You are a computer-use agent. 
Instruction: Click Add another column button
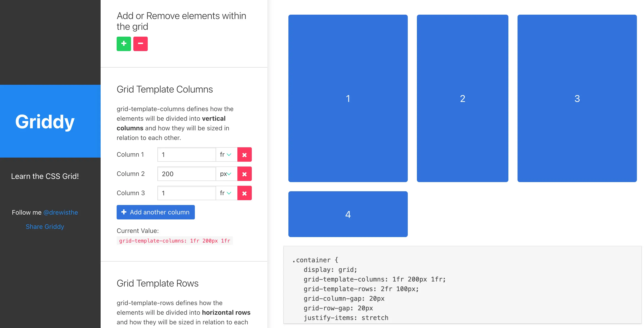tap(156, 212)
